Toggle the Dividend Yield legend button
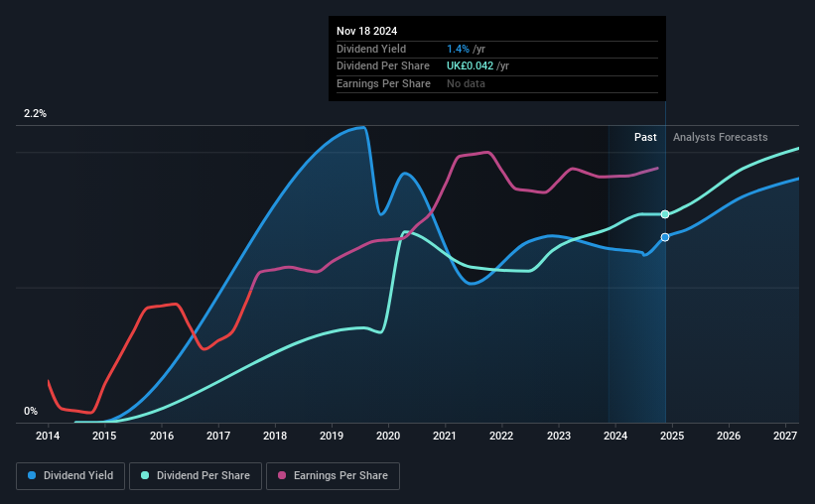 (x=70, y=476)
